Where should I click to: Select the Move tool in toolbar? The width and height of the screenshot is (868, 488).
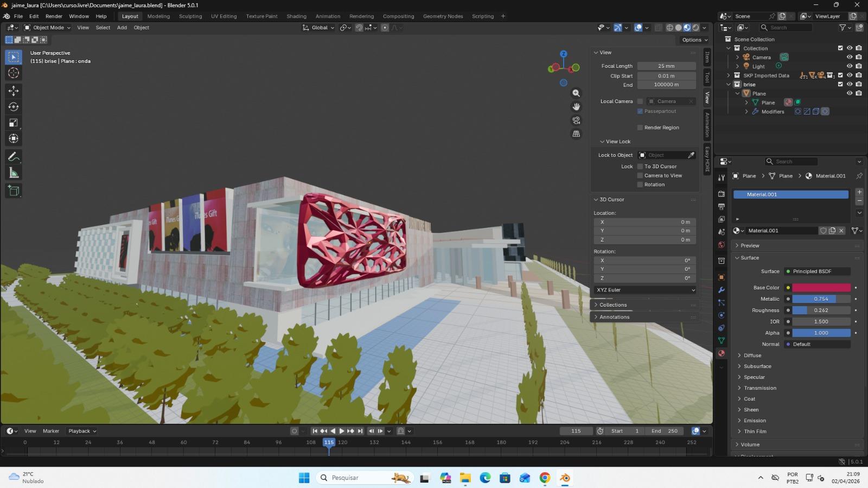14,91
